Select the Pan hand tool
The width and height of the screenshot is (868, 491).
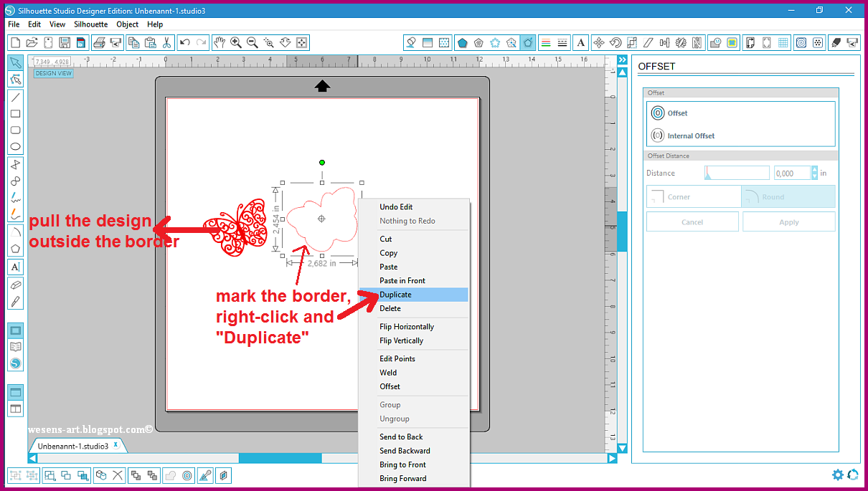coord(220,42)
